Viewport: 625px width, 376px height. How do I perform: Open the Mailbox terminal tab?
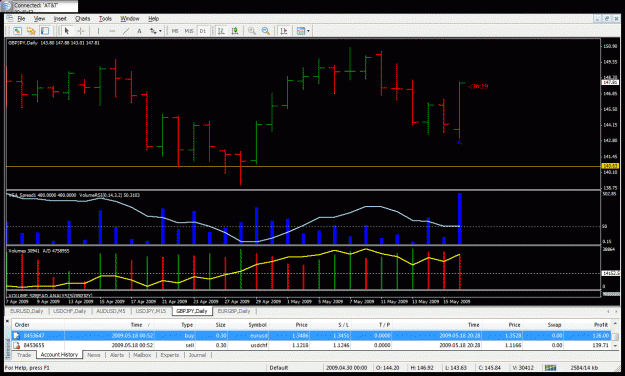[x=142, y=355]
